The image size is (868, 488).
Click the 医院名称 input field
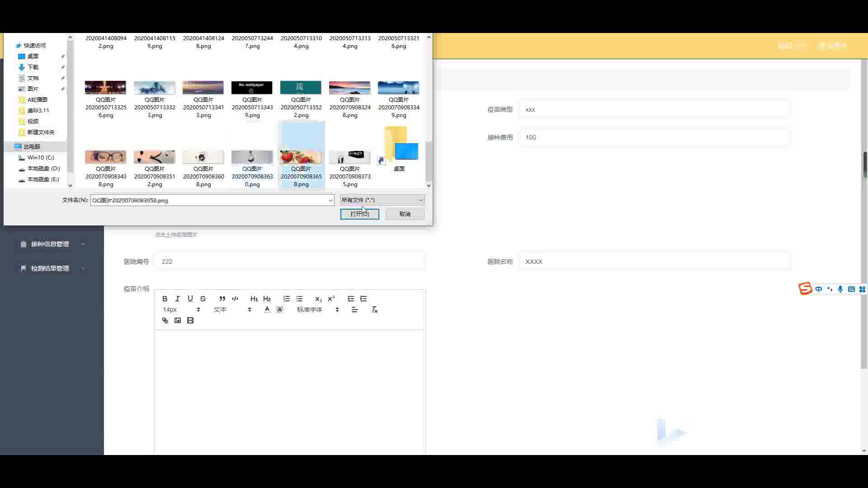[654, 261]
